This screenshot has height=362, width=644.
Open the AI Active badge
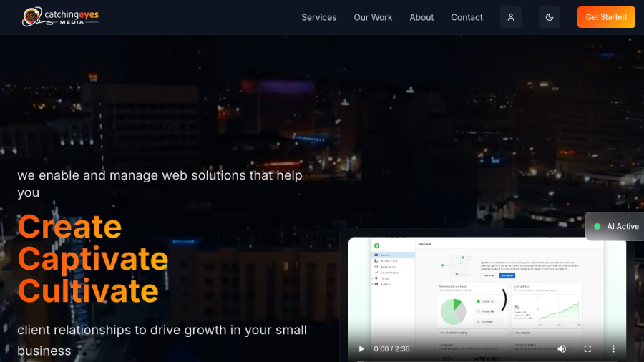tap(615, 226)
